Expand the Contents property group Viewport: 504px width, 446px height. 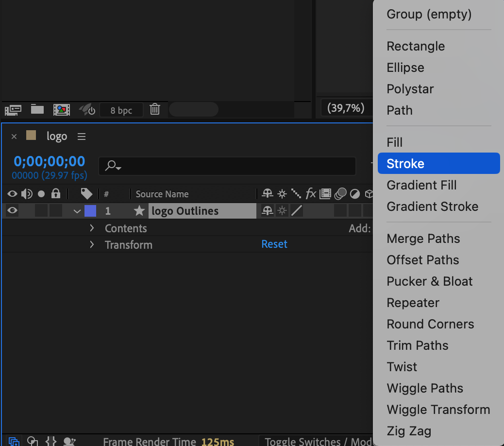(x=92, y=228)
